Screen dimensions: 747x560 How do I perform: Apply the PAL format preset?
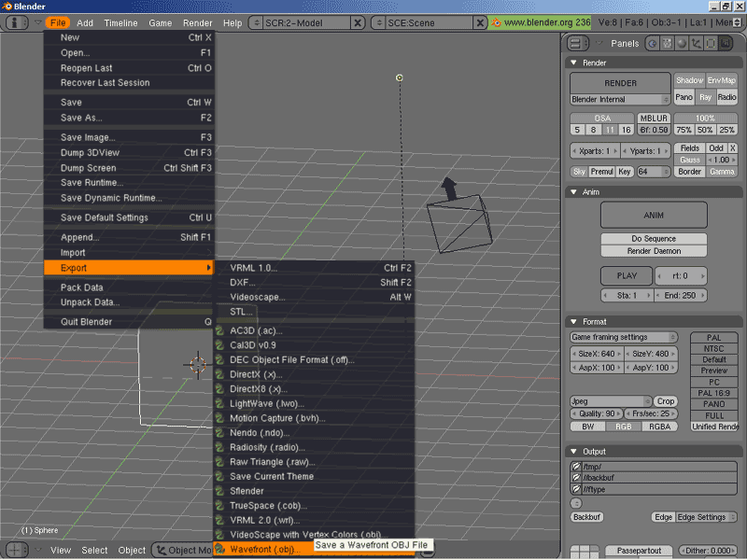(713, 338)
